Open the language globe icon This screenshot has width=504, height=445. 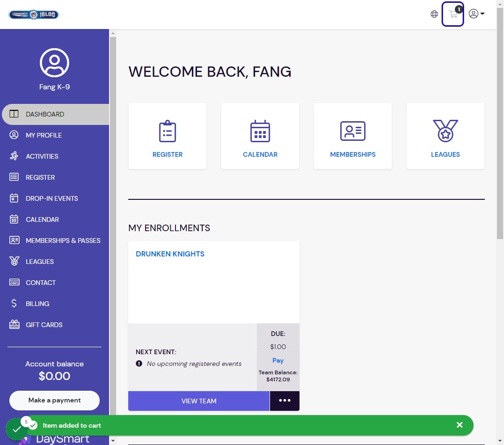pyautogui.click(x=434, y=14)
